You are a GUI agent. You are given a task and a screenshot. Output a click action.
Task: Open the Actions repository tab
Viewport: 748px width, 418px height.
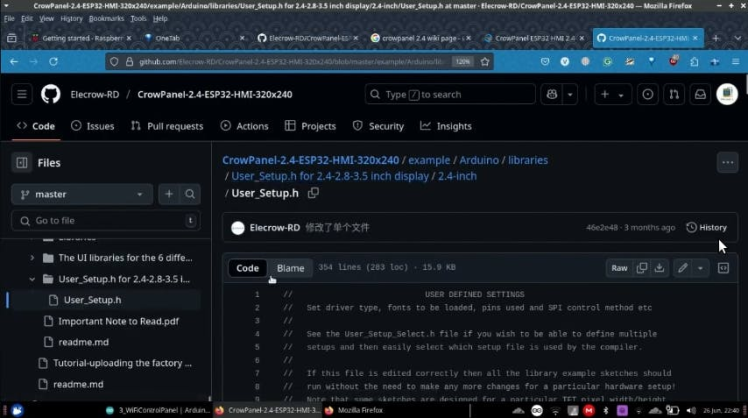click(245, 126)
